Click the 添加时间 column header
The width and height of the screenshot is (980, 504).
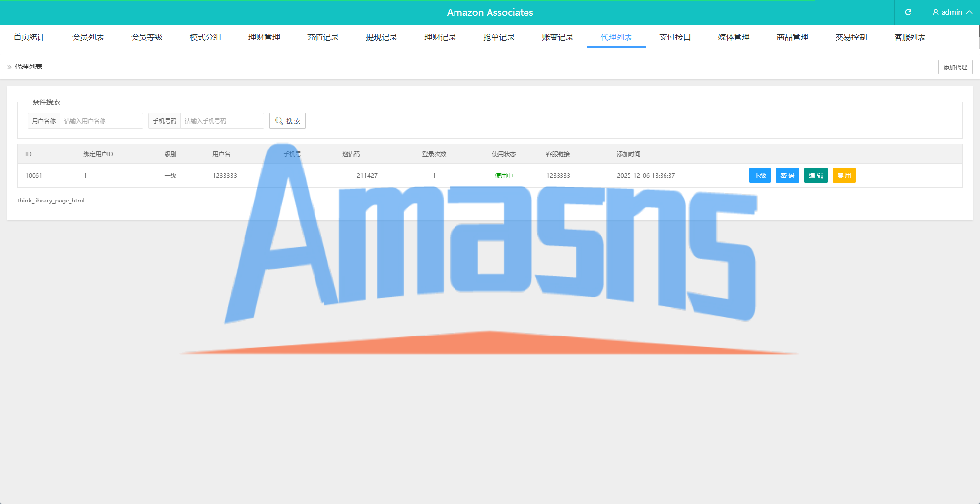[x=629, y=154]
